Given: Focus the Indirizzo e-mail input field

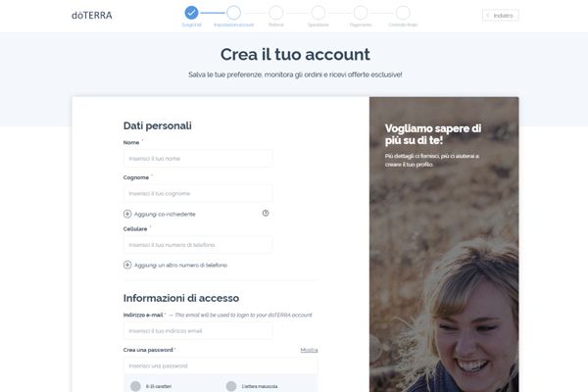Looking at the screenshot, I should click(198, 331).
